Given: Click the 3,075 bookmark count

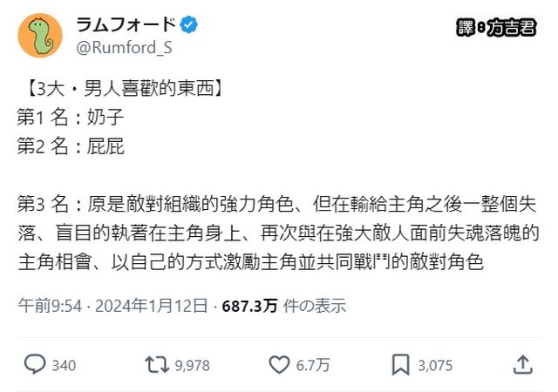Looking at the screenshot, I should tap(435, 365).
